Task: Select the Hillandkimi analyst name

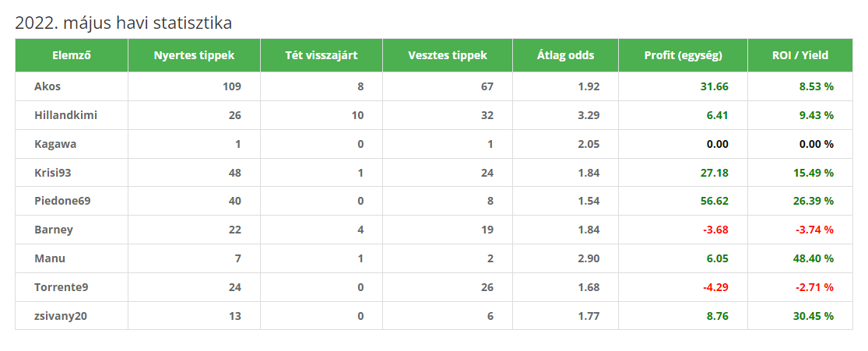Action: 66,115
